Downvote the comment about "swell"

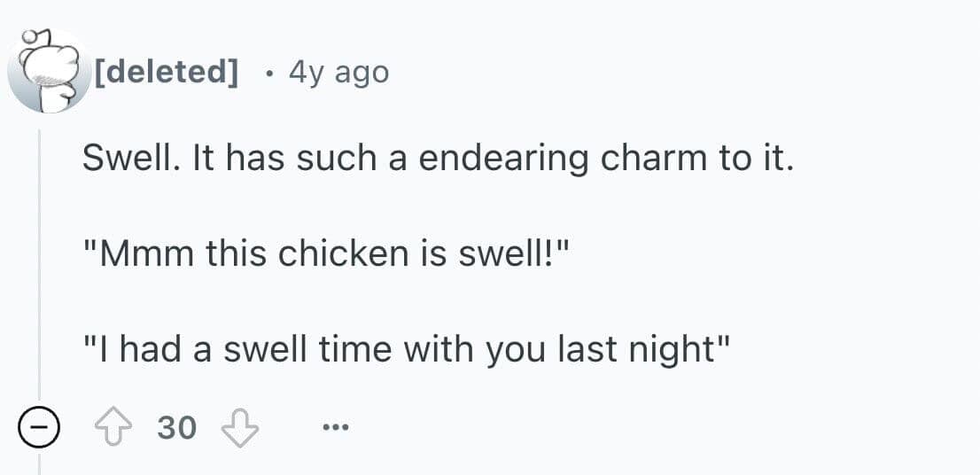tap(240, 429)
